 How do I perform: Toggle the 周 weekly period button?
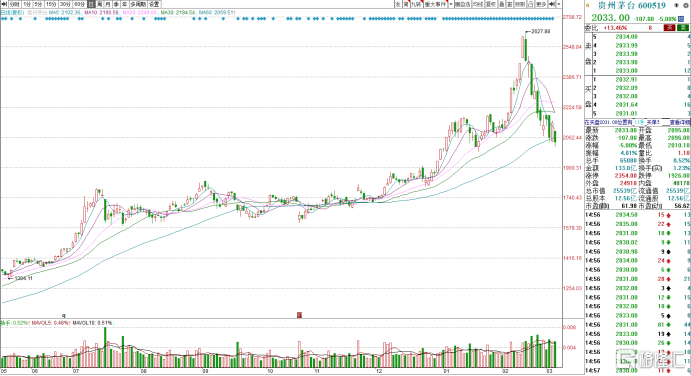click(100, 4)
